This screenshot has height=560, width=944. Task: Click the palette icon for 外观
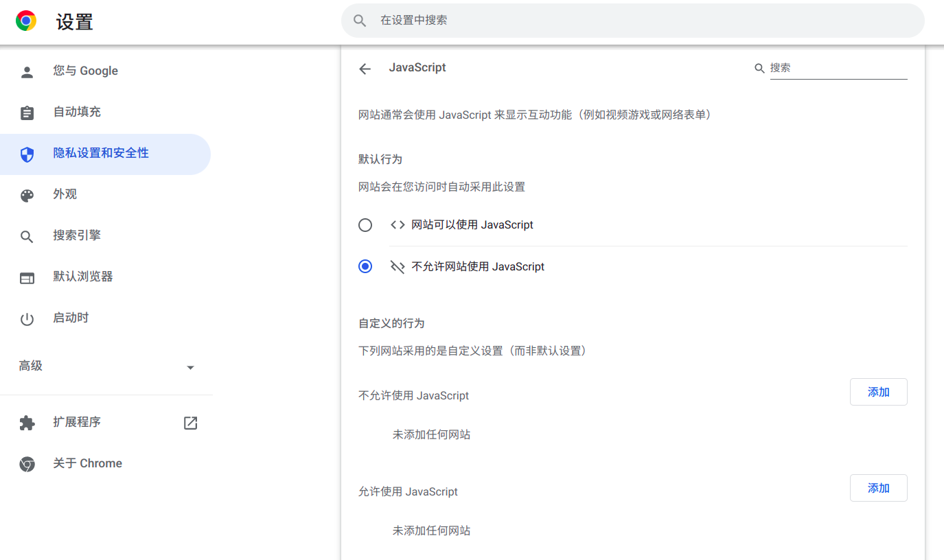(27, 196)
